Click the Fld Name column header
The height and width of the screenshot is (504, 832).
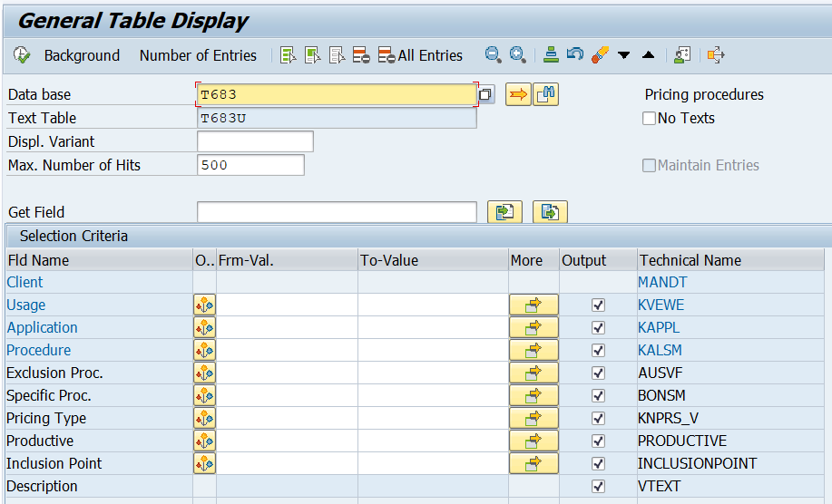99,260
